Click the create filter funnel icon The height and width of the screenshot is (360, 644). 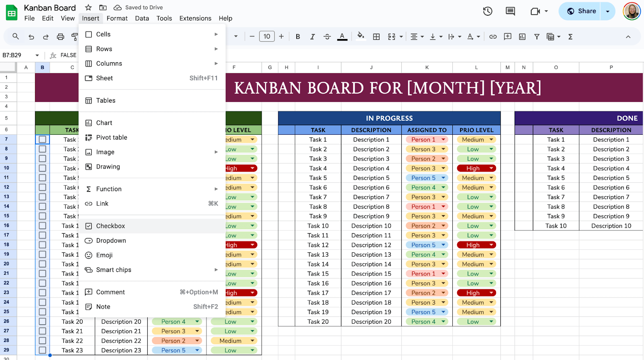click(537, 37)
